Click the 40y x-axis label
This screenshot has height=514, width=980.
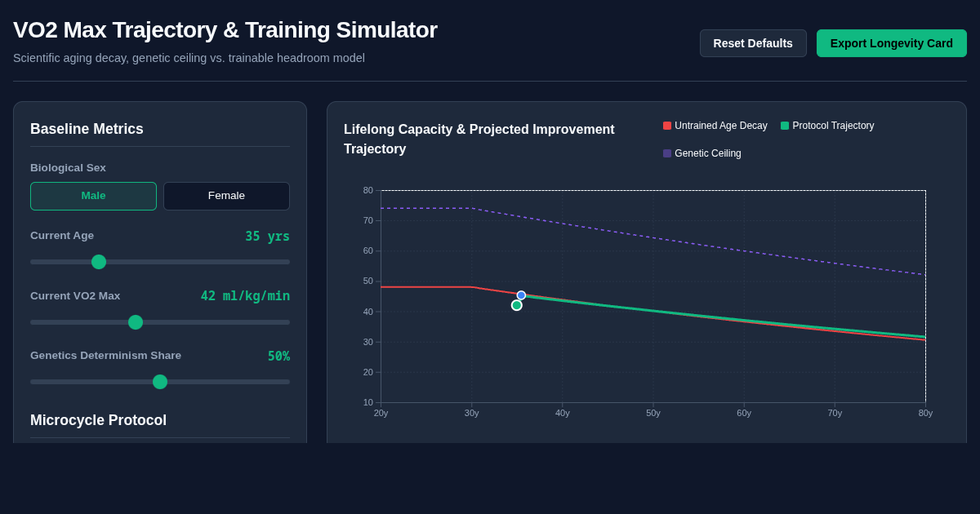point(563,413)
